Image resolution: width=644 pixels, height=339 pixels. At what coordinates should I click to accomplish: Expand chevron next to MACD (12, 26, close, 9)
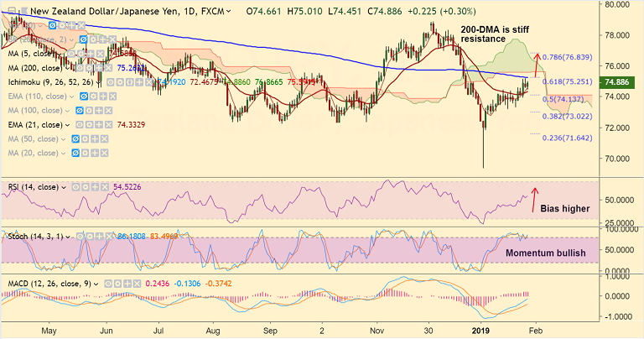(x=96, y=284)
